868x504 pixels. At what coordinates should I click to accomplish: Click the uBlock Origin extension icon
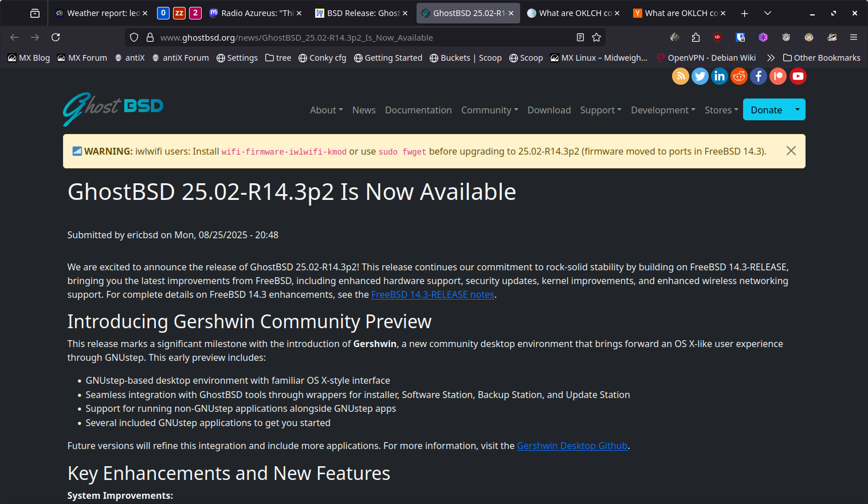click(x=717, y=37)
